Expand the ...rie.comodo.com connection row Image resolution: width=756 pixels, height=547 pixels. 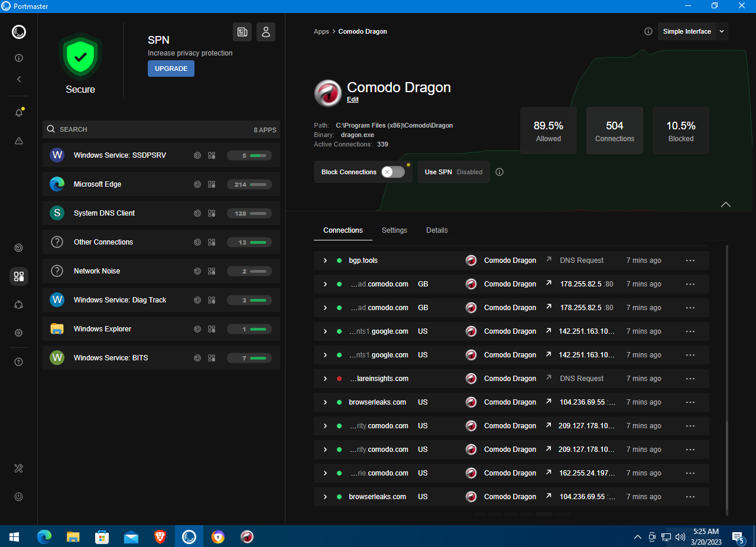click(x=325, y=473)
